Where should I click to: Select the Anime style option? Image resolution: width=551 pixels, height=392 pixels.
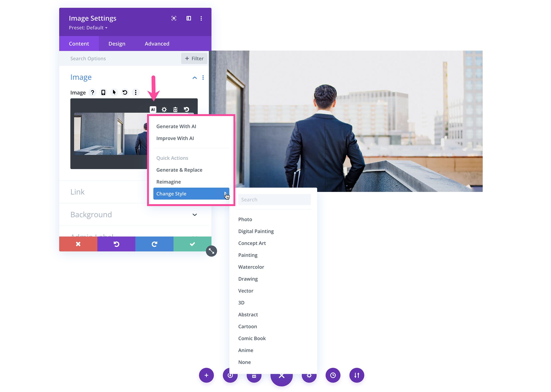pyautogui.click(x=245, y=349)
